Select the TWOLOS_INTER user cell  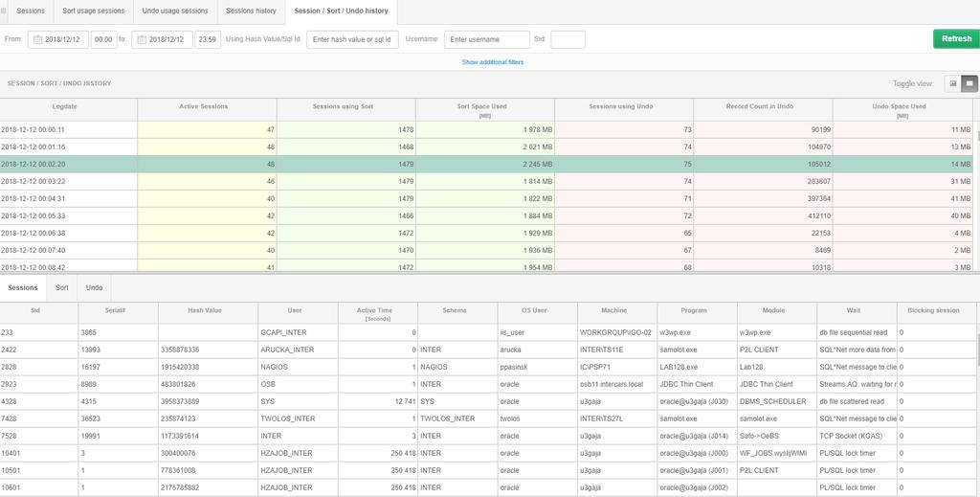coord(299,418)
